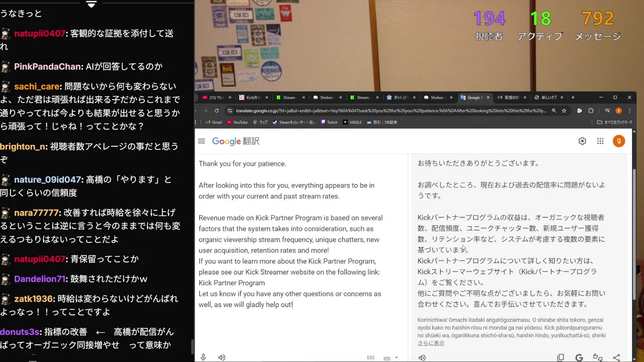Click brighton_n username in chat

click(x=24, y=147)
